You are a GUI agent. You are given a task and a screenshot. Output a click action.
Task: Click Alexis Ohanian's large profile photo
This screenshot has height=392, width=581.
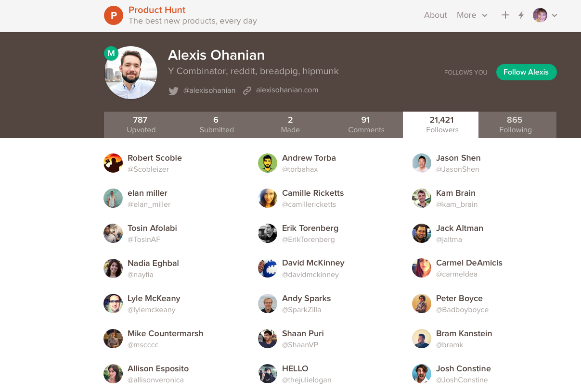(x=131, y=73)
